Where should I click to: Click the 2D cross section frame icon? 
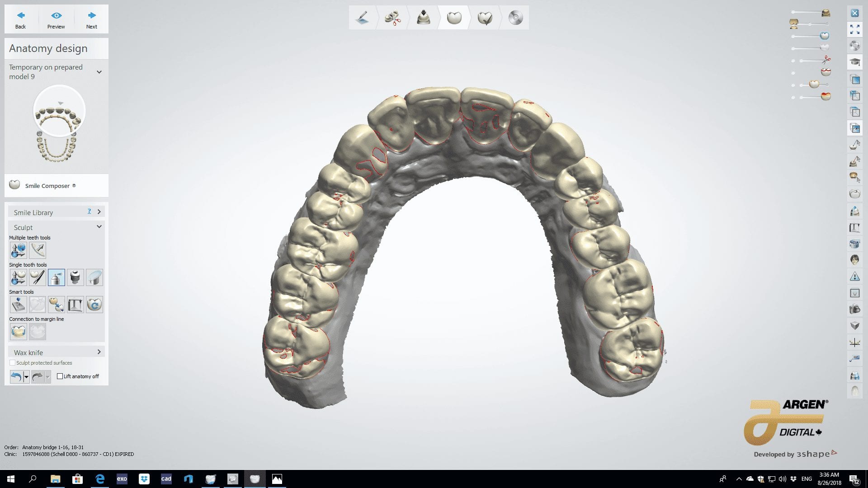pyautogui.click(x=854, y=293)
